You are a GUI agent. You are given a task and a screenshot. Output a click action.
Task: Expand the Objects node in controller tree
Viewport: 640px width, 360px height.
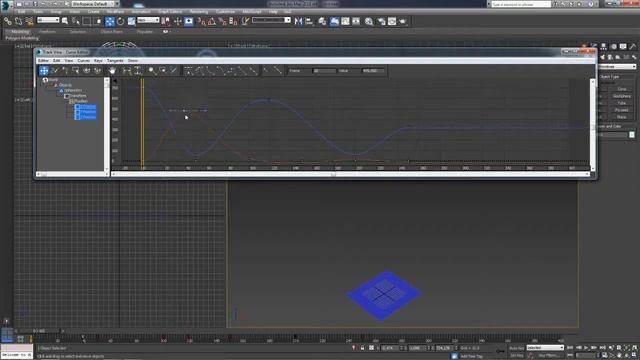coord(56,85)
